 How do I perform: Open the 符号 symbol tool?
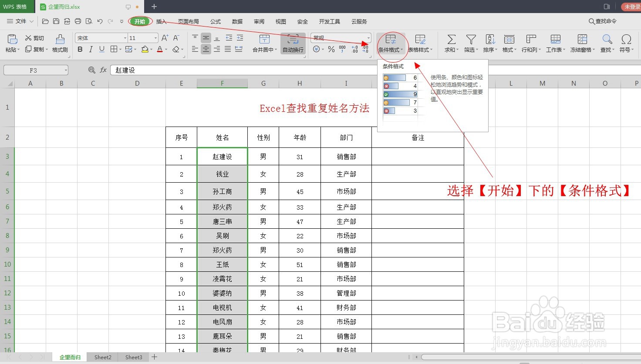tap(626, 43)
